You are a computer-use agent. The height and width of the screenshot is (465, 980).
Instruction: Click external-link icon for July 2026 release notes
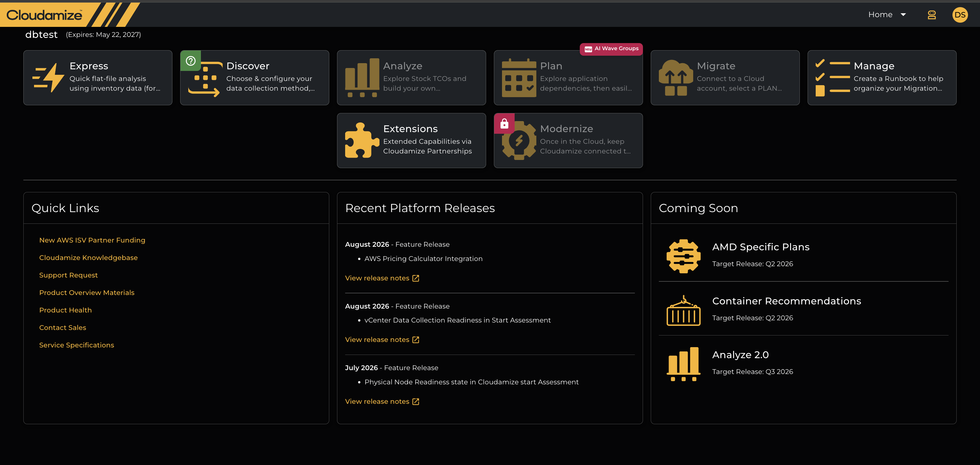[416, 402]
